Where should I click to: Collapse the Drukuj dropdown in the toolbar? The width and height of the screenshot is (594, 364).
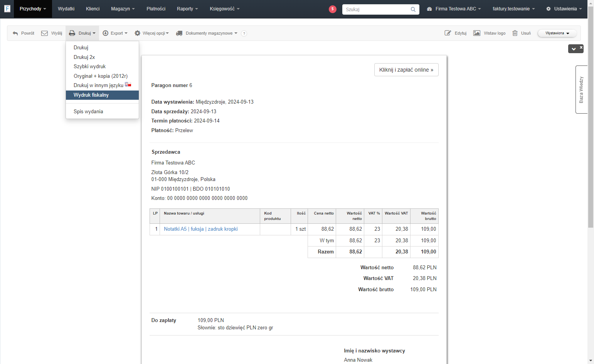[82, 34]
